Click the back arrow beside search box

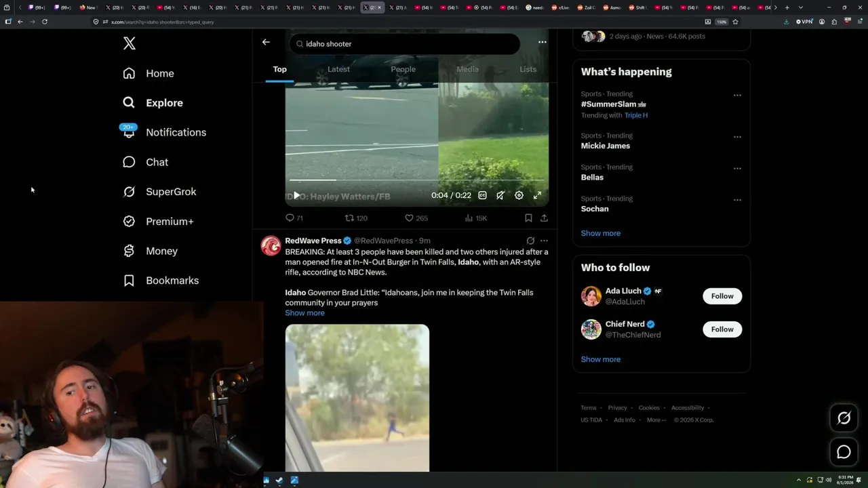tap(266, 42)
